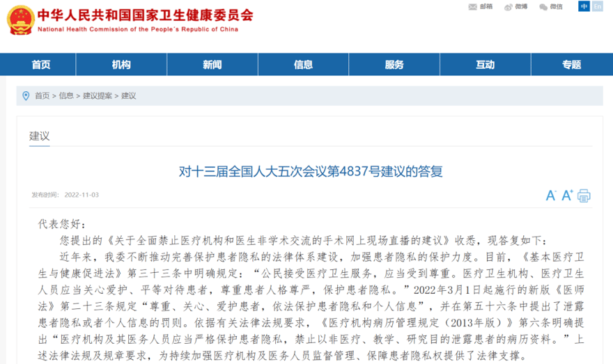Click the breadcrumb location pin icon
Viewport: 613px width, 364px height.
coord(26,95)
